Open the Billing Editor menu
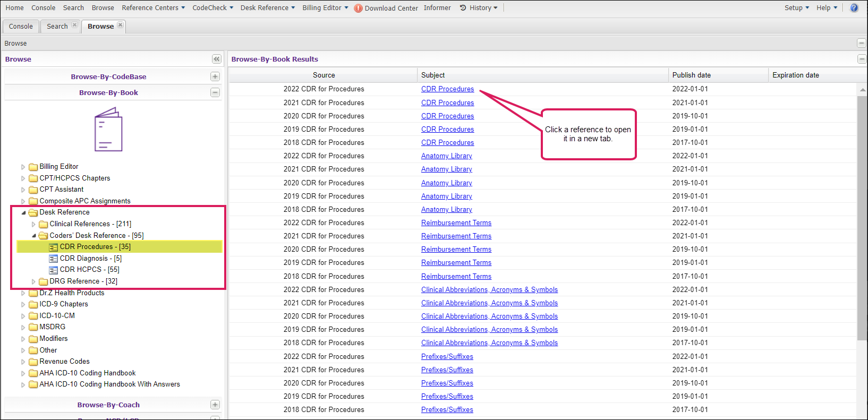 click(x=325, y=8)
